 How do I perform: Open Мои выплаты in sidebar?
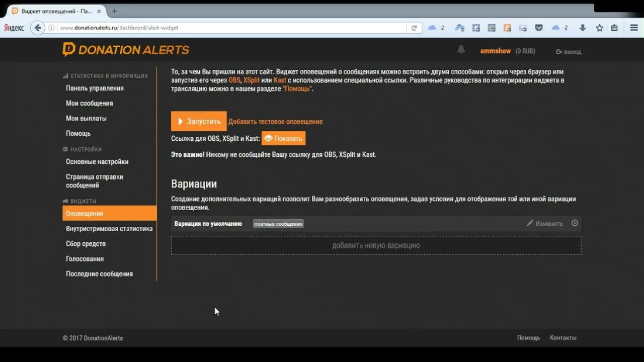[x=86, y=118]
